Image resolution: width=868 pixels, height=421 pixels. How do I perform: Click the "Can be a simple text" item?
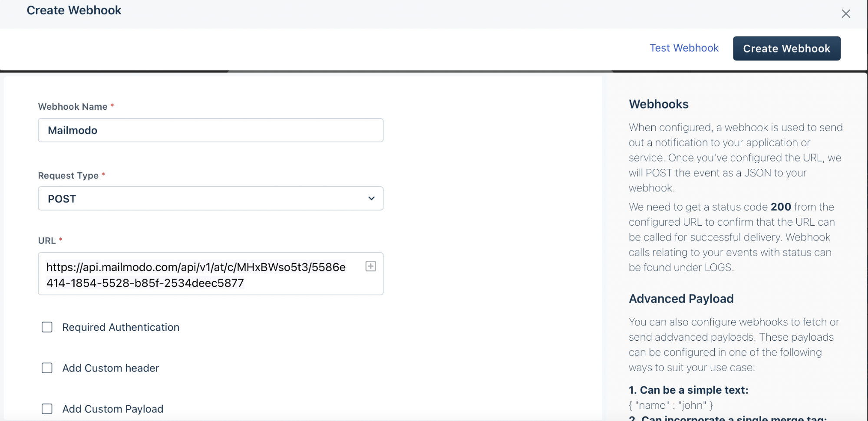689,390
